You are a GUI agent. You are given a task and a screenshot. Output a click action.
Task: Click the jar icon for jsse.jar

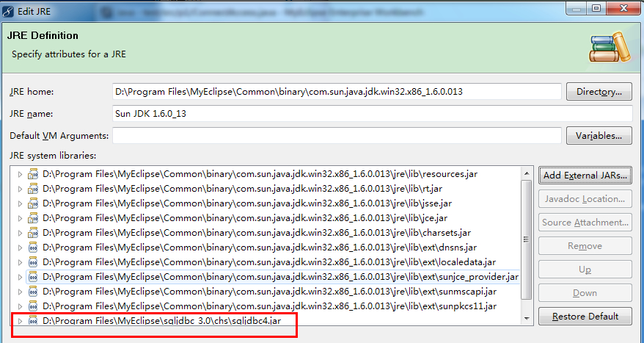(x=33, y=203)
